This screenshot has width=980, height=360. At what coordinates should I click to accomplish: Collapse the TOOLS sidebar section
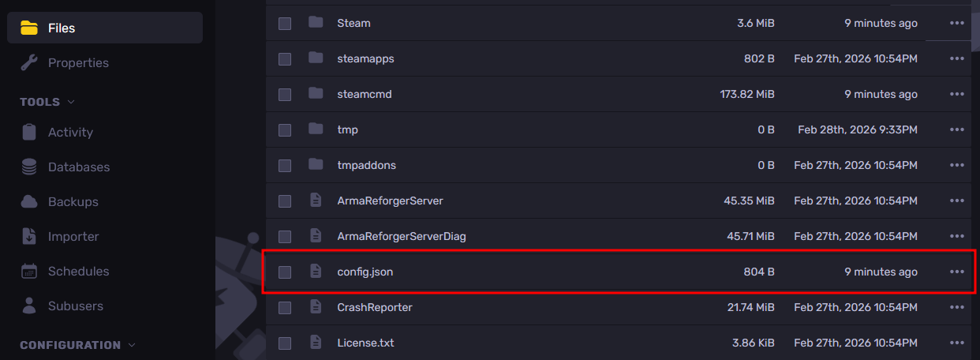pos(71,103)
